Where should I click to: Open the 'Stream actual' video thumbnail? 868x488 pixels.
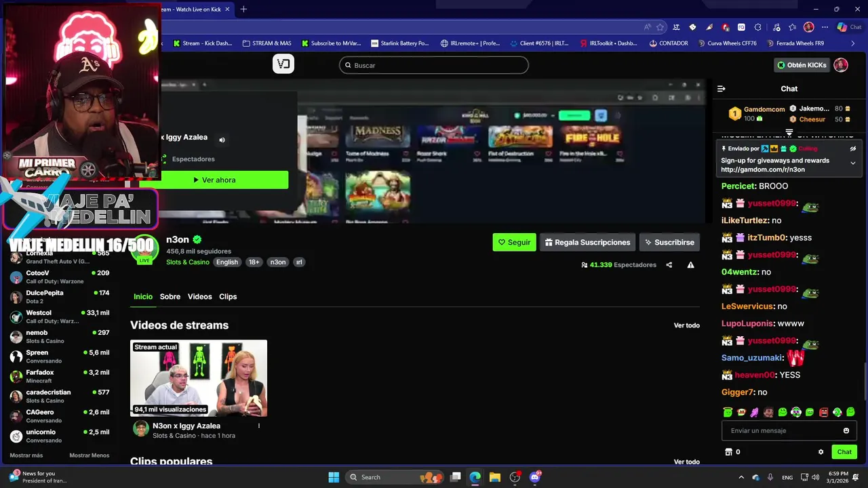coord(199,378)
